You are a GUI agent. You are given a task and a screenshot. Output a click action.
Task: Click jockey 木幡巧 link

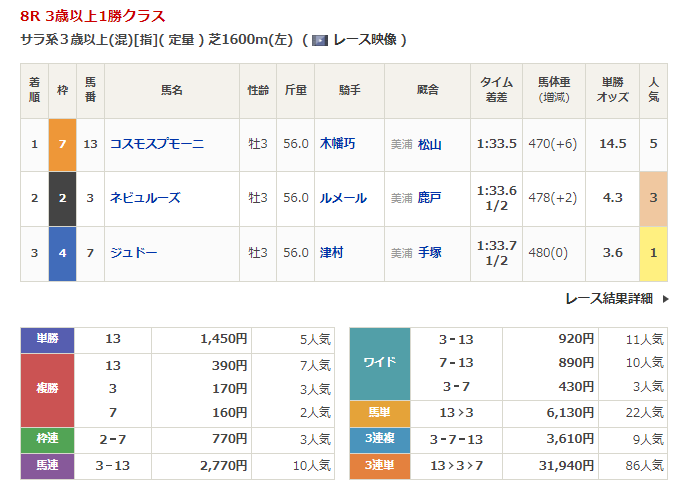coord(337,144)
